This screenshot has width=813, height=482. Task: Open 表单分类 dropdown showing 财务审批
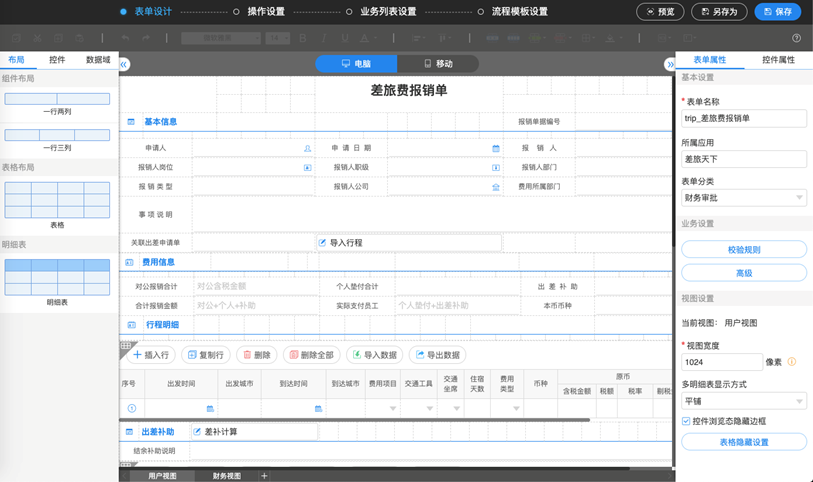click(x=744, y=197)
